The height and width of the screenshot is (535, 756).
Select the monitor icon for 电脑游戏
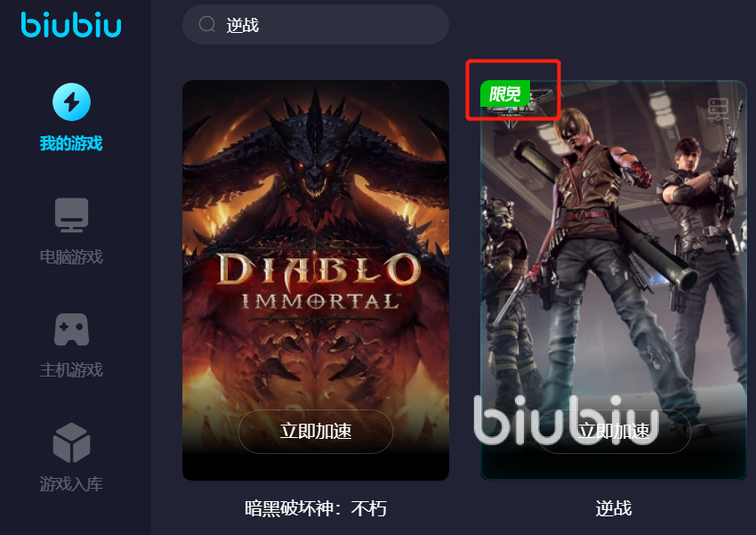(x=71, y=215)
